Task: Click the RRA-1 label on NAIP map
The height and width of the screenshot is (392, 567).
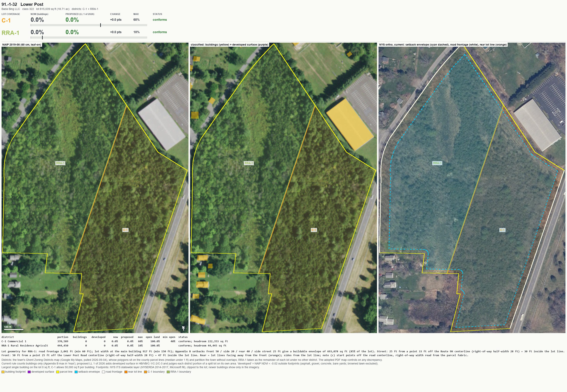Action: [60, 163]
